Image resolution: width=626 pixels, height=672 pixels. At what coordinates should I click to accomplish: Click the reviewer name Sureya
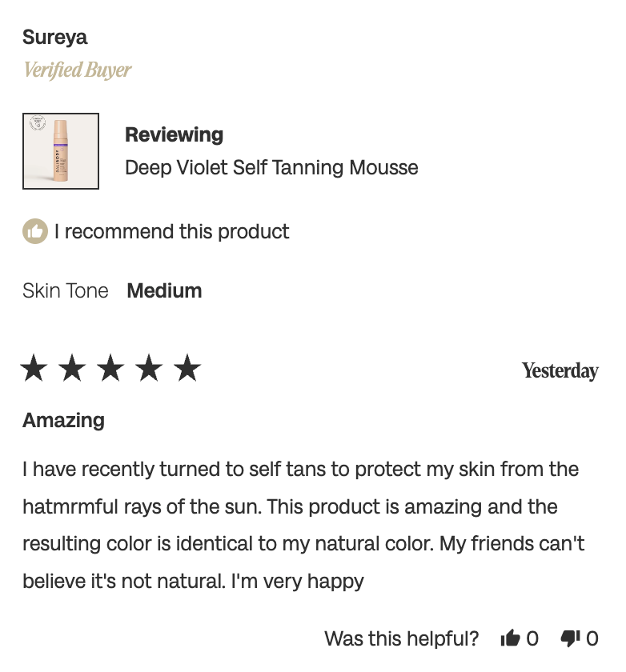(x=55, y=38)
